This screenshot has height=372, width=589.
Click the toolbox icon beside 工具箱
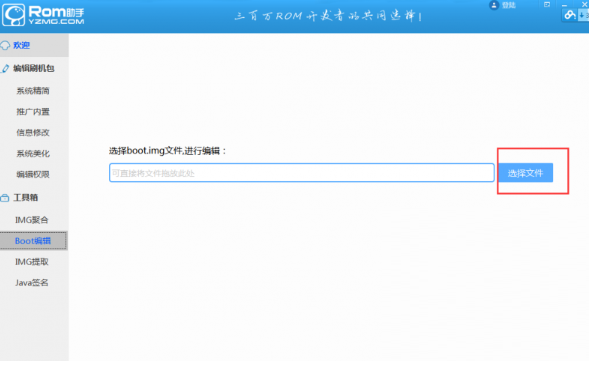click(x=5, y=198)
